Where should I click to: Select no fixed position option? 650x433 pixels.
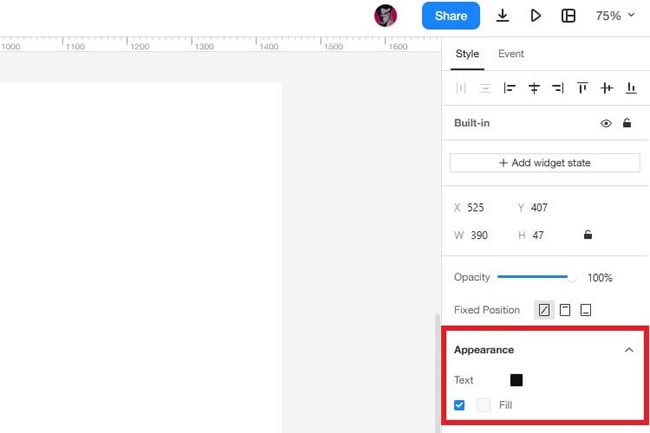[x=544, y=310]
